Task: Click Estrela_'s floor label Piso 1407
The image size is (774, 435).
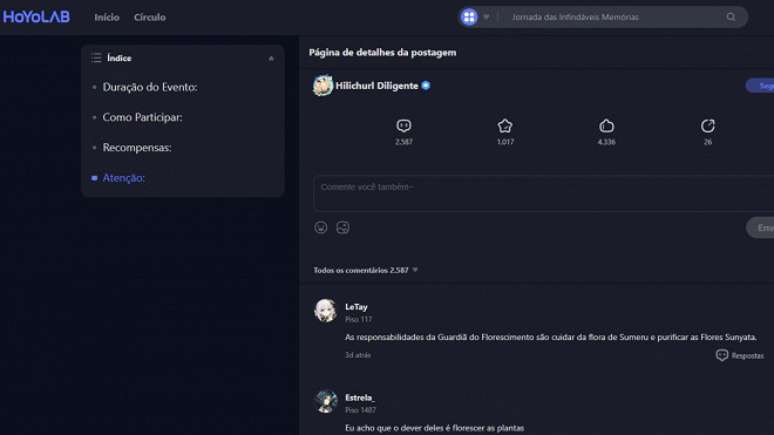Action: pos(360,410)
